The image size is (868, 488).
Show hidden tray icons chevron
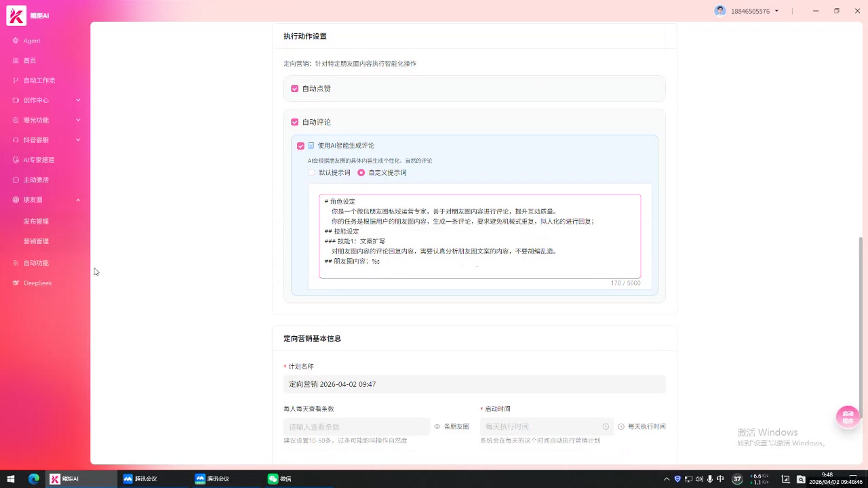[667, 479]
